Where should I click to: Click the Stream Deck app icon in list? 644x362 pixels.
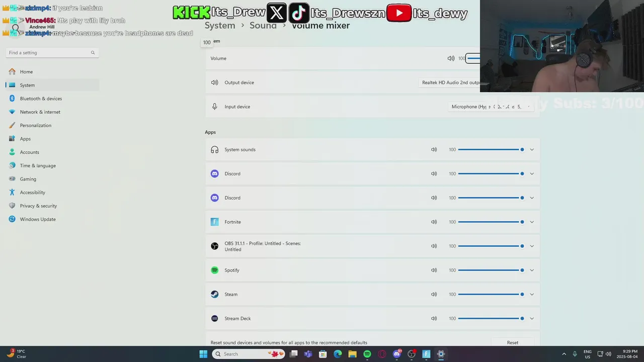coord(215,318)
